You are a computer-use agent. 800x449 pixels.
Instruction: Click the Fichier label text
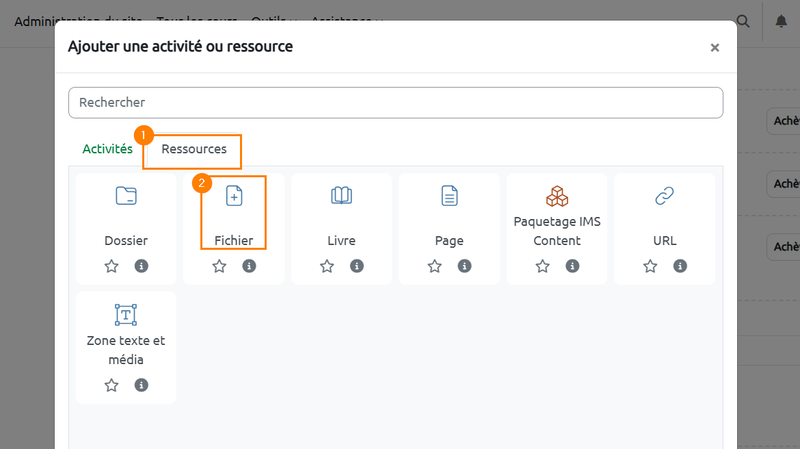pos(234,241)
